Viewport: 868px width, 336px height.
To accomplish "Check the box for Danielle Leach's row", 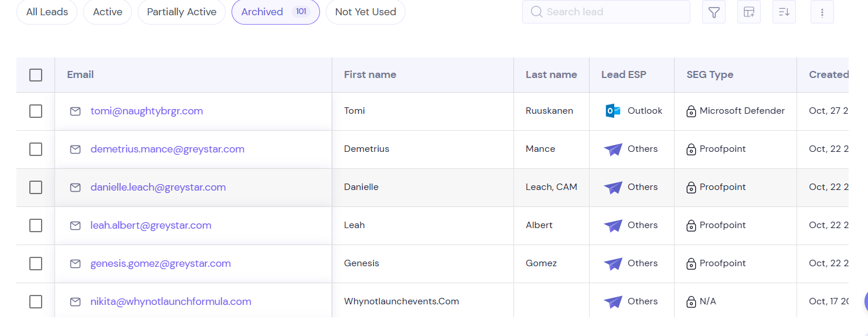I will point(36,188).
